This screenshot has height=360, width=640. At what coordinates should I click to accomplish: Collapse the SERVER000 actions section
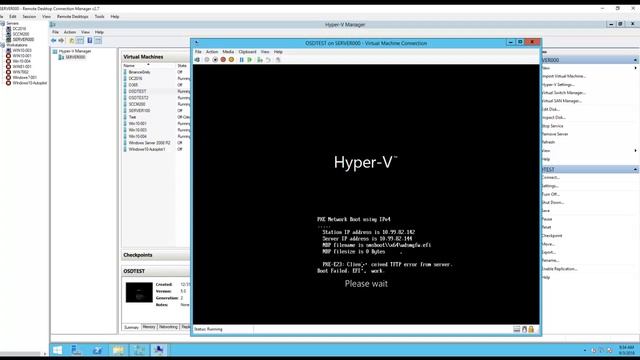635,60
